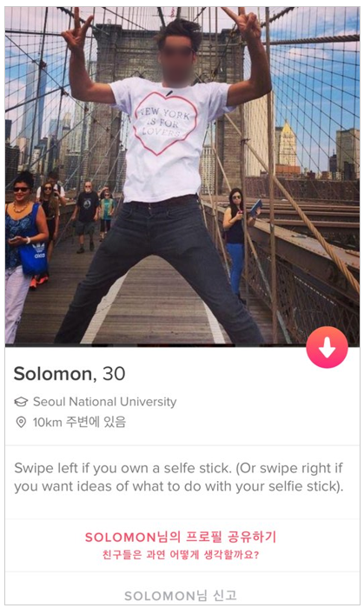Click the 10km 주변에 있음 distance text
The width and height of the screenshot is (364, 608).
[x=79, y=422]
